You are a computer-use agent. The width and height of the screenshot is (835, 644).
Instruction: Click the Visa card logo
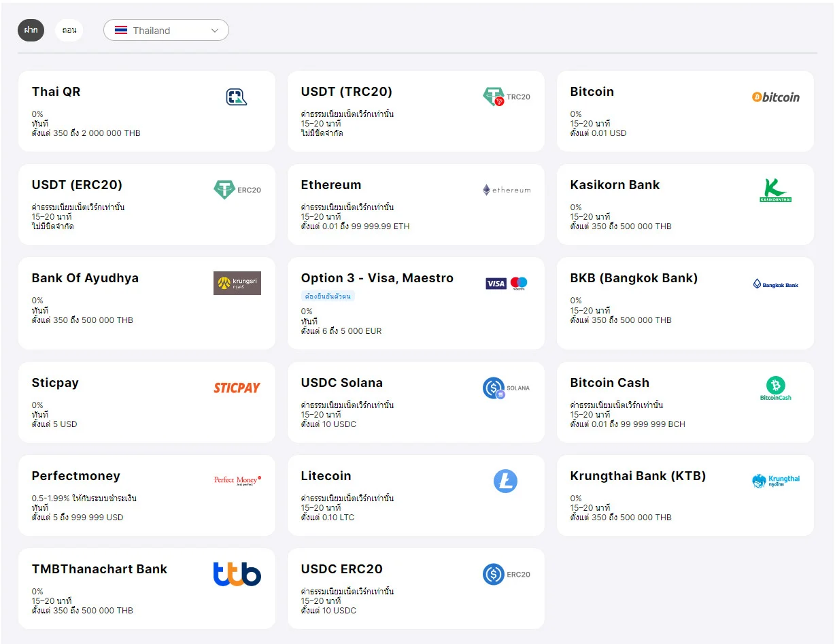496,284
